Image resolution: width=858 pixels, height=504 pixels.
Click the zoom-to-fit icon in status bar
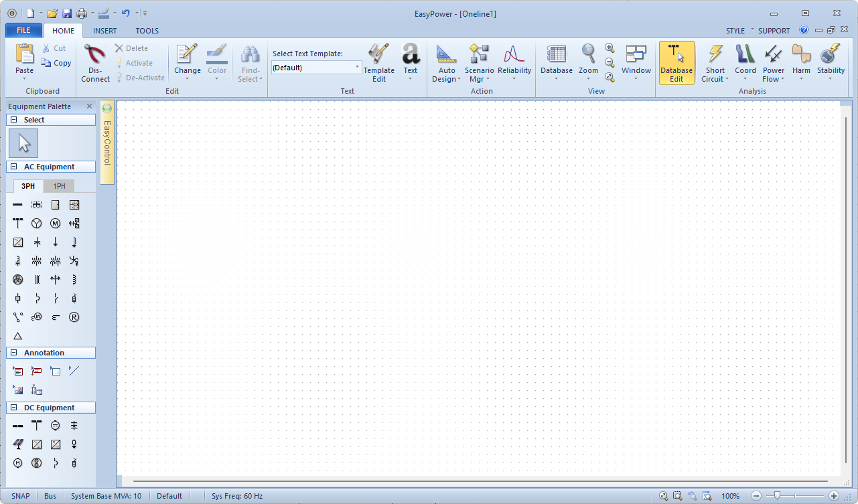pyautogui.click(x=663, y=496)
